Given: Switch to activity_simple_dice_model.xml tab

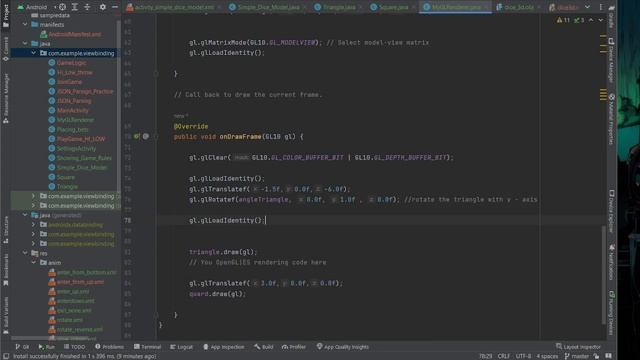Looking at the screenshot, I should tap(173, 7).
